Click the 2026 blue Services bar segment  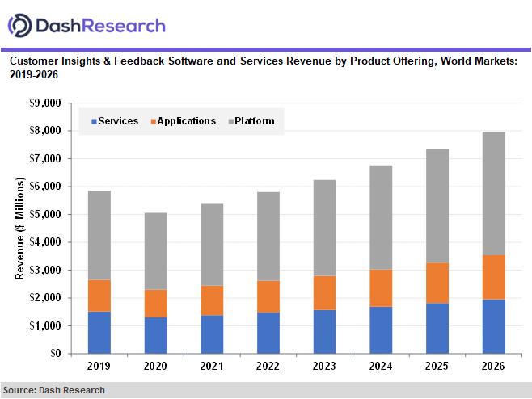pos(494,326)
